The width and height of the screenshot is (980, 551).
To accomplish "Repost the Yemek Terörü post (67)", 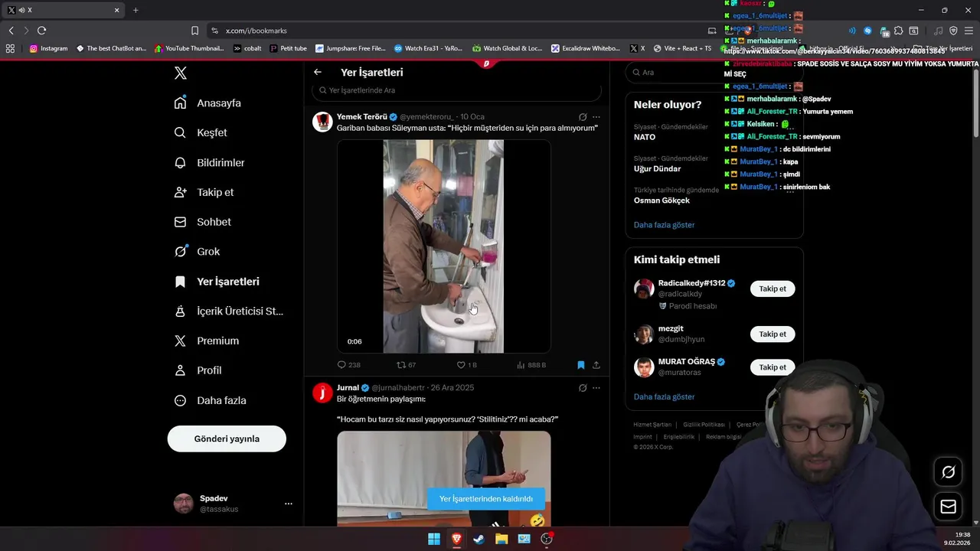I will click(x=407, y=365).
